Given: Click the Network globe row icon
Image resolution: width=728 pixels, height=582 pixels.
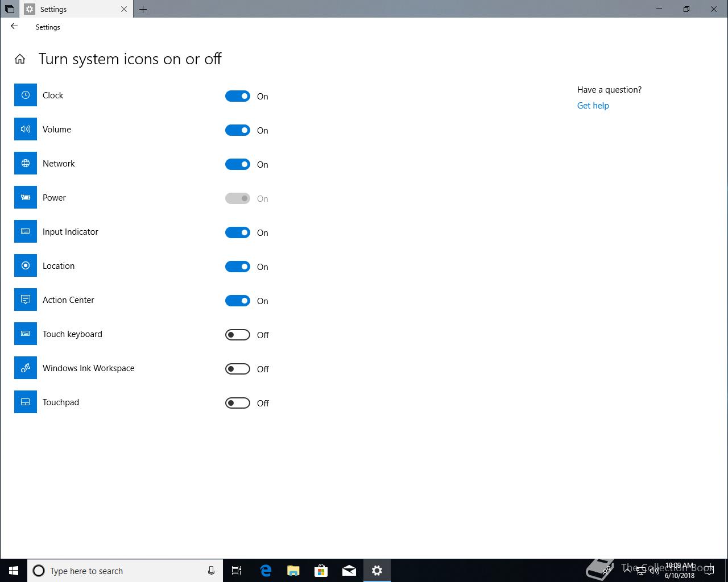Looking at the screenshot, I should (26, 164).
